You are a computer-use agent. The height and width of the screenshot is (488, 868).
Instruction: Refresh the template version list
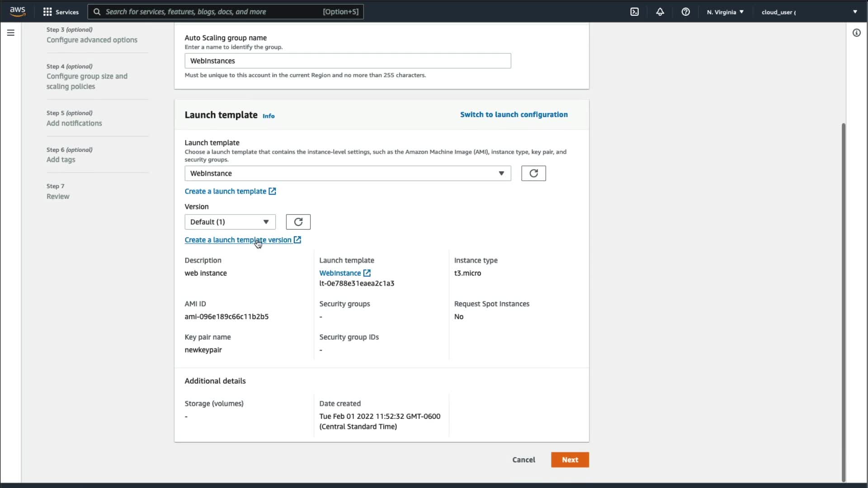click(298, 222)
